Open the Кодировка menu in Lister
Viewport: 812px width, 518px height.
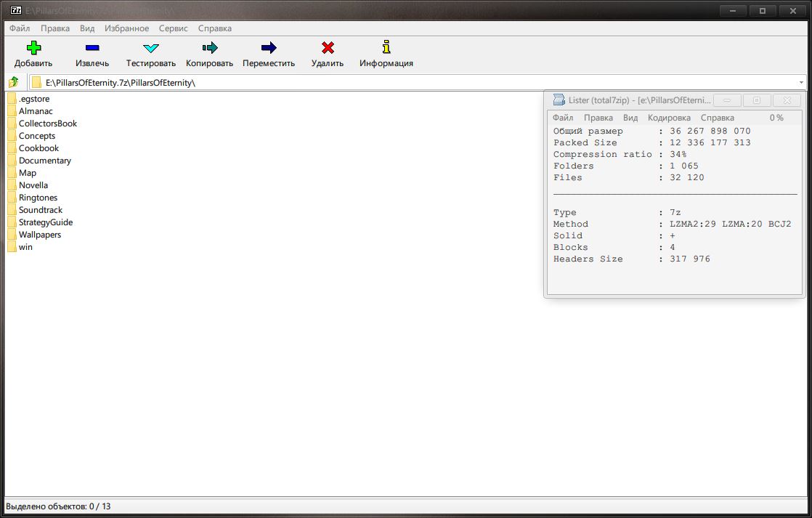pos(669,118)
